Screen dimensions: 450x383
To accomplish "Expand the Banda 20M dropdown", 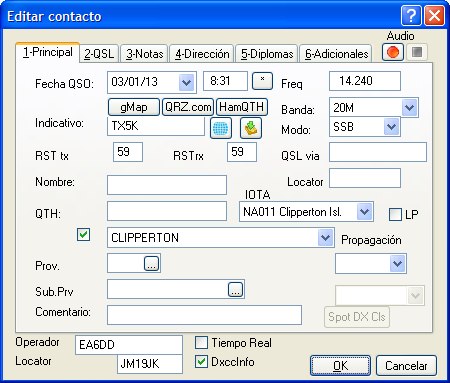I will pos(409,108).
